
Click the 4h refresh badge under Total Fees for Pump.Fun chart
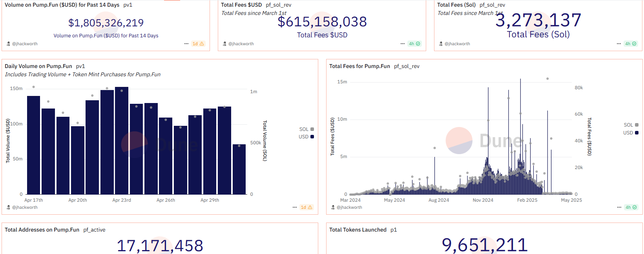(631, 207)
